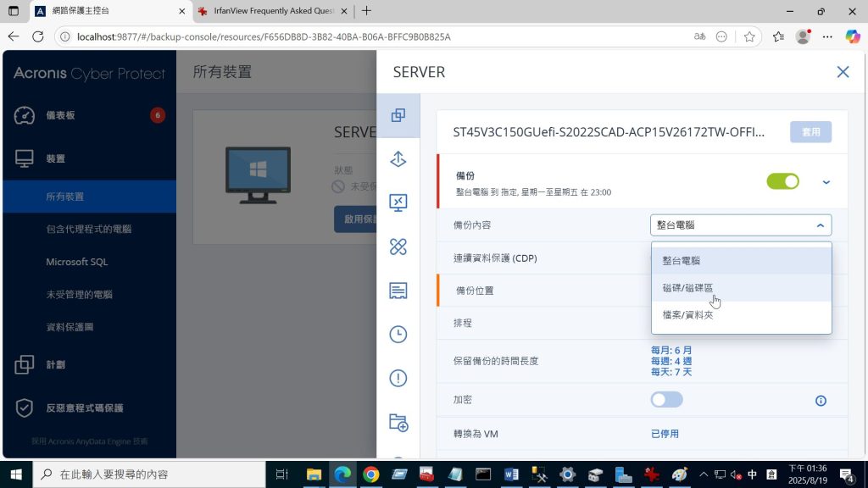Disable the 備份 backup toggle
The image size is (868, 488).
coord(782,181)
